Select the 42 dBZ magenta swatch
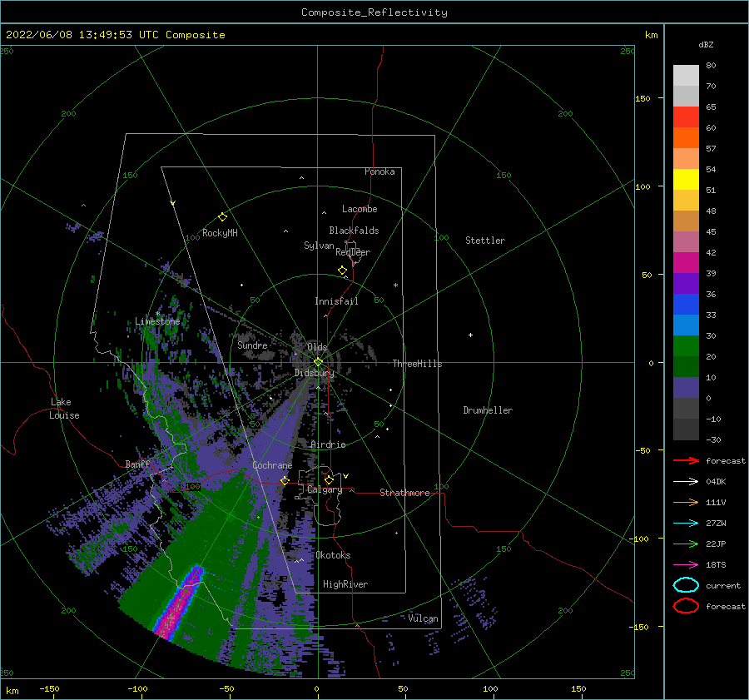 coord(686,263)
